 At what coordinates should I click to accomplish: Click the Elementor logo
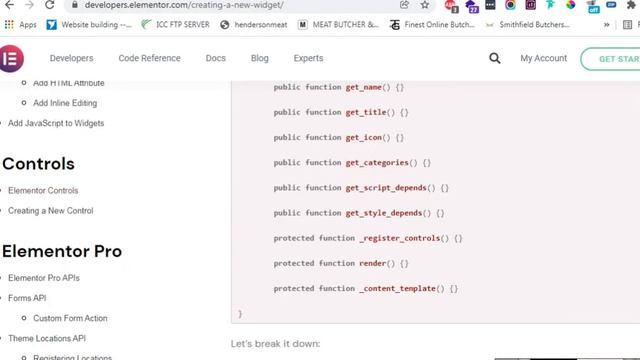click(x=11, y=59)
